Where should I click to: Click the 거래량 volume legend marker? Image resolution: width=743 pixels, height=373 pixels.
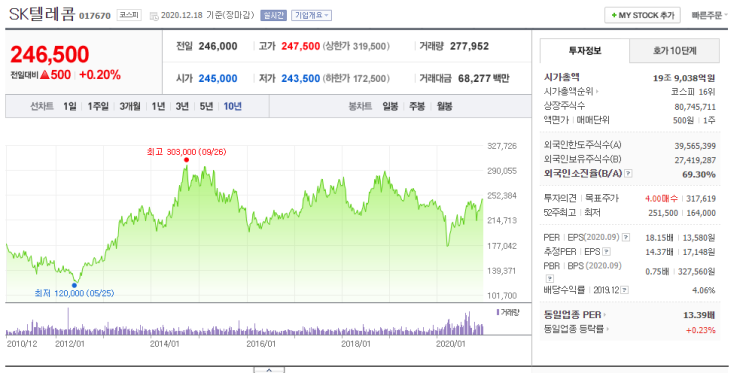pos(497,312)
